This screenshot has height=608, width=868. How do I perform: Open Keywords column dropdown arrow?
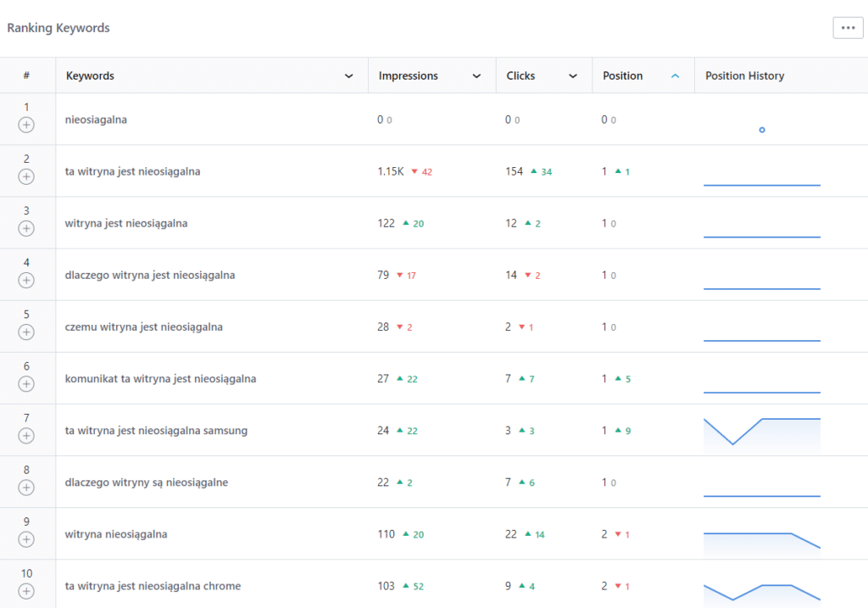pyautogui.click(x=348, y=76)
